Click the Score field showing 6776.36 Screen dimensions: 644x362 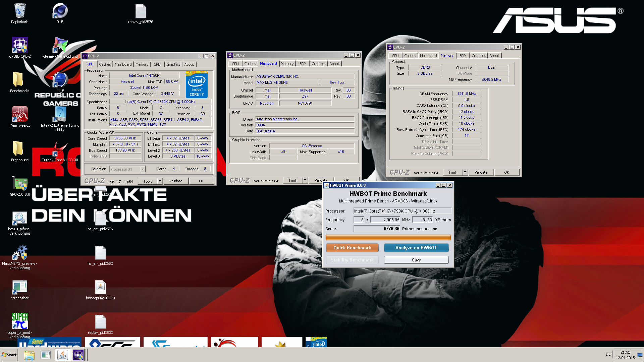(x=377, y=229)
